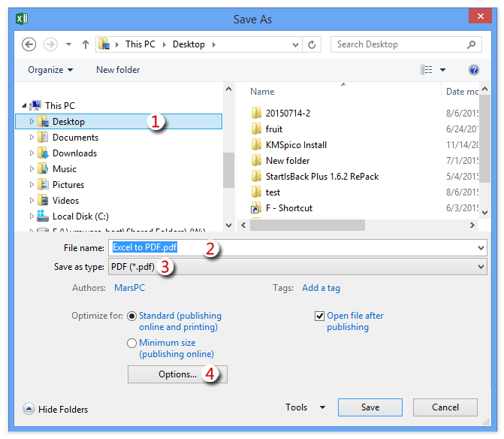Image resolution: width=504 pixels, height=439 pixels.
Task: Toggle Open file after publishing checkbox
Action: pyautogui.click(x=319, y=316)
